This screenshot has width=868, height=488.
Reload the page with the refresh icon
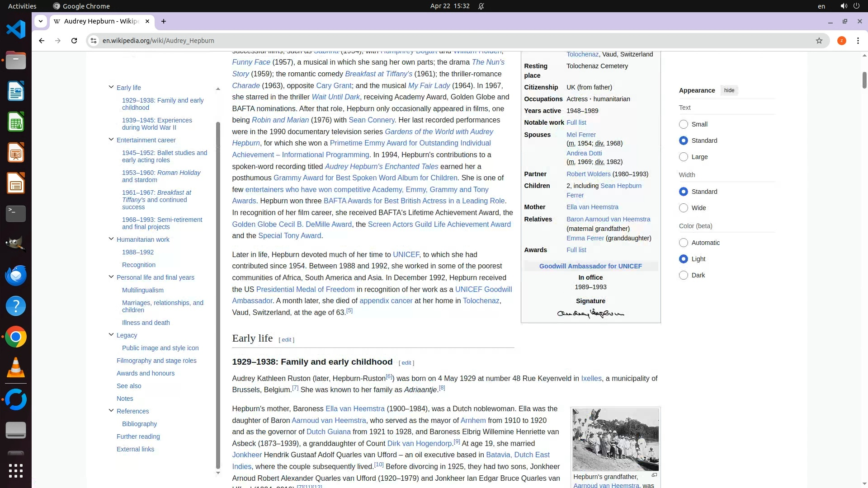coord(74,41)
